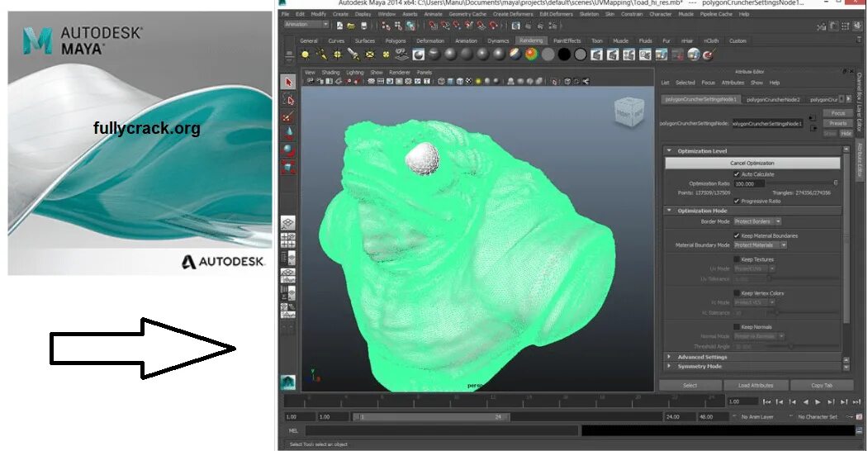Click the Optimization Ratio slider handle
868x451 pixels.
835,183
